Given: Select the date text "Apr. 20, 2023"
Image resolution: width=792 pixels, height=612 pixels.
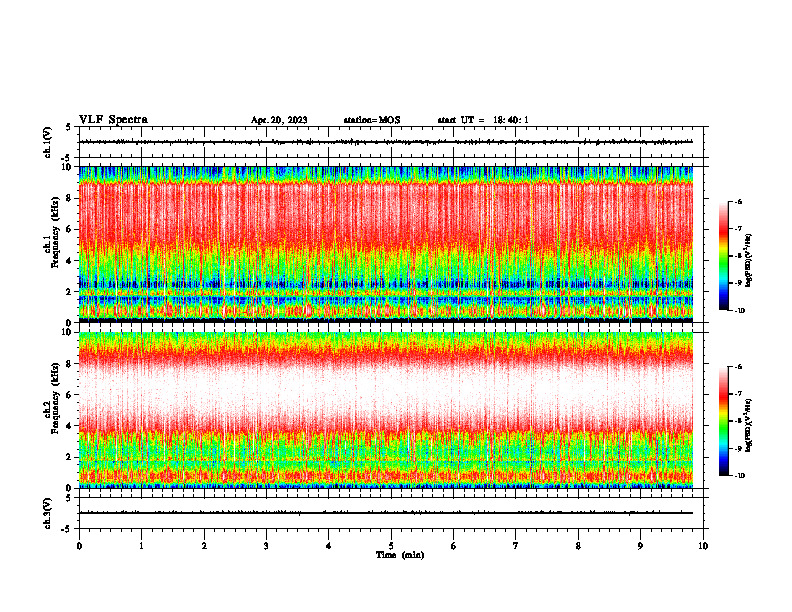Looking at the screenshot, I should pos(279,120).
